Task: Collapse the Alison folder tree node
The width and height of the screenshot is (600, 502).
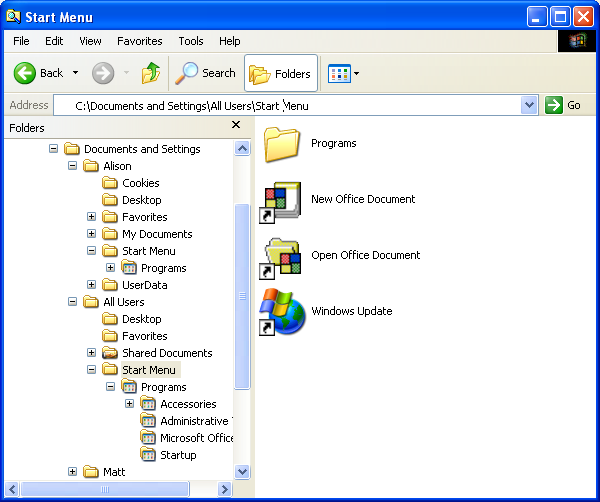Action: pos(73,166)
